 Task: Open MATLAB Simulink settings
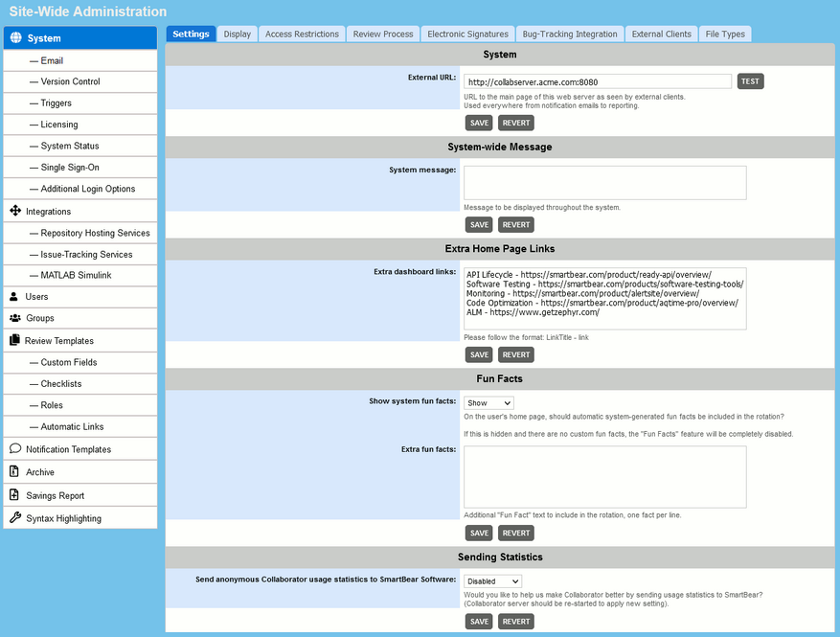[x=80, y=275]
